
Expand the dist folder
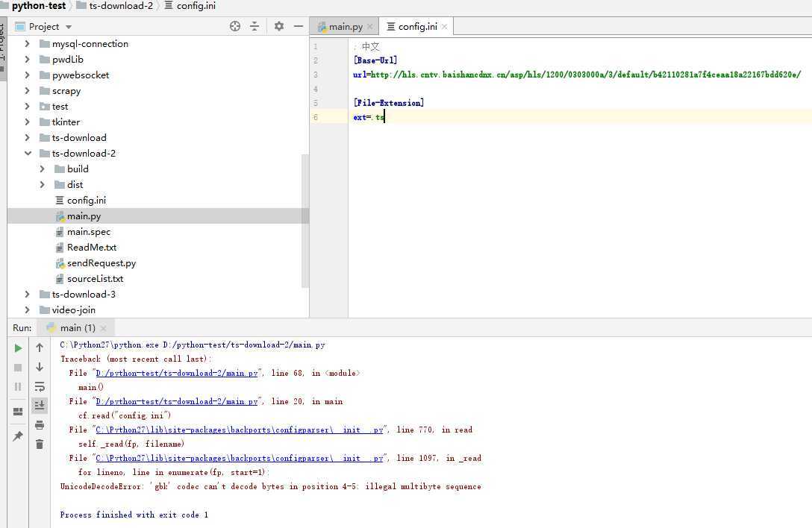click(42, 184)
